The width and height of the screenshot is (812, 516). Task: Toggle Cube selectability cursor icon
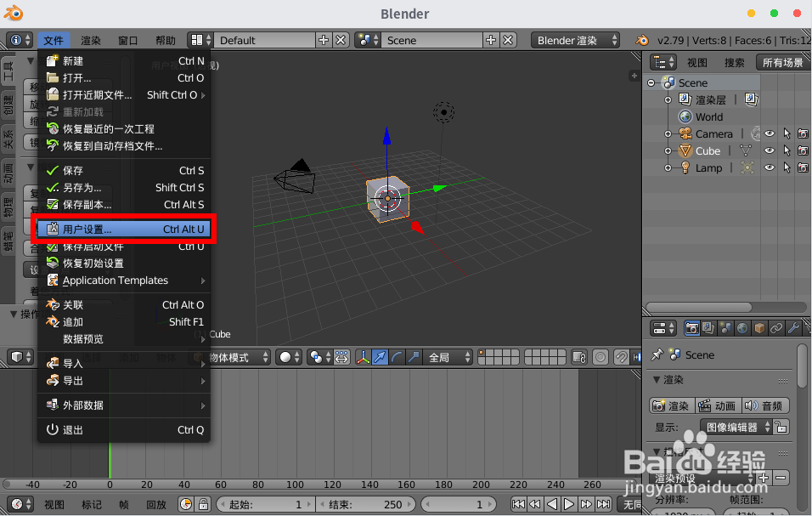click(787, 150)
